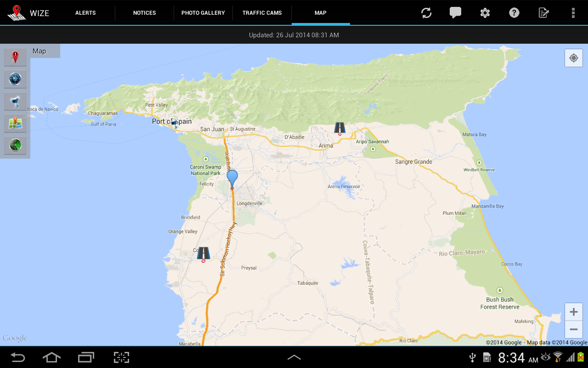Toggle traffic camera layer button
Image resolution: width=588 pixels, height=368 pixels.
coord(15,101)
